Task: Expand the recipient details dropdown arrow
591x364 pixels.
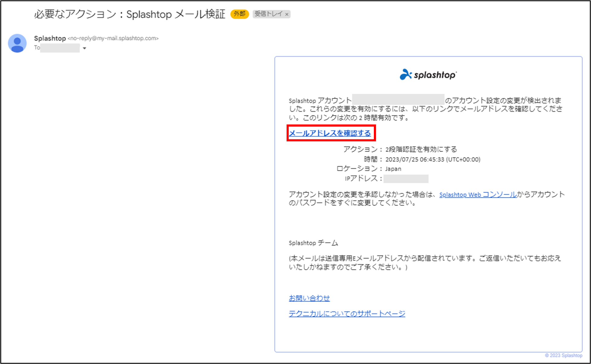Action: pos(85,48)
